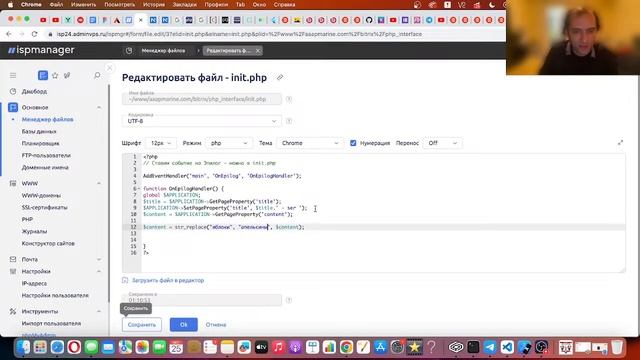The width and height of the screenshot is (640, 360).
Task: Open Конструктор сайтов in the sidebar
Action: pyautogui.click(x=48, y=243)
